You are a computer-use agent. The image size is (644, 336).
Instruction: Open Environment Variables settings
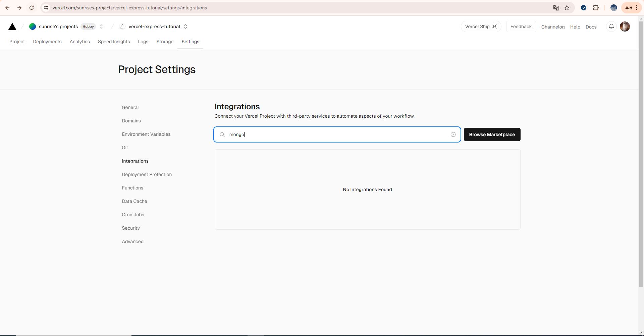tap(146, 134)
